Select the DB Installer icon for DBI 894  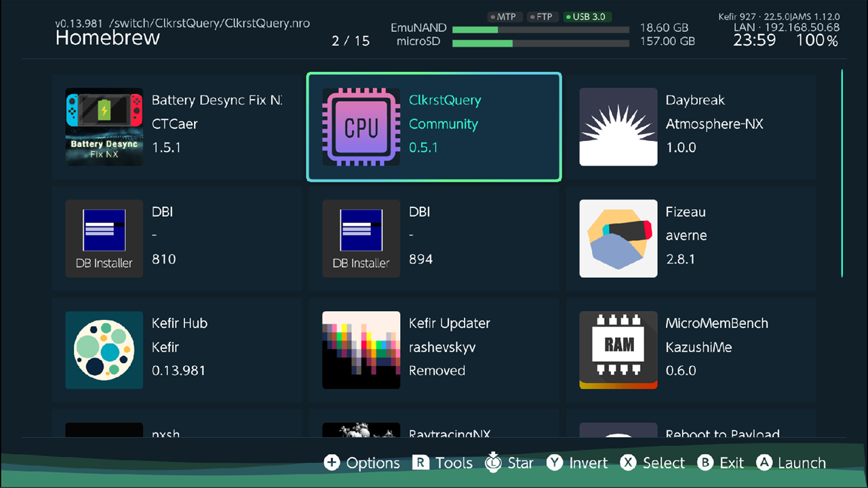tap(361, 239)
